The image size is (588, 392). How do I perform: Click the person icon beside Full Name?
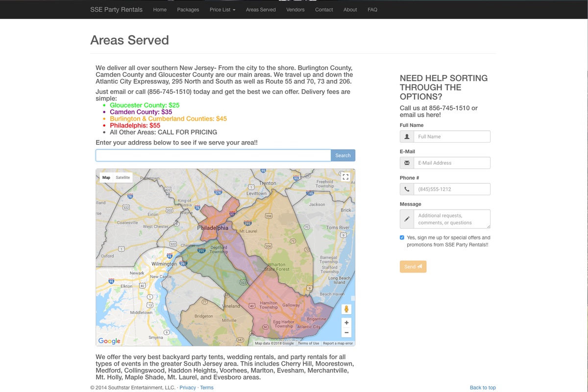[x=407, y=137]
